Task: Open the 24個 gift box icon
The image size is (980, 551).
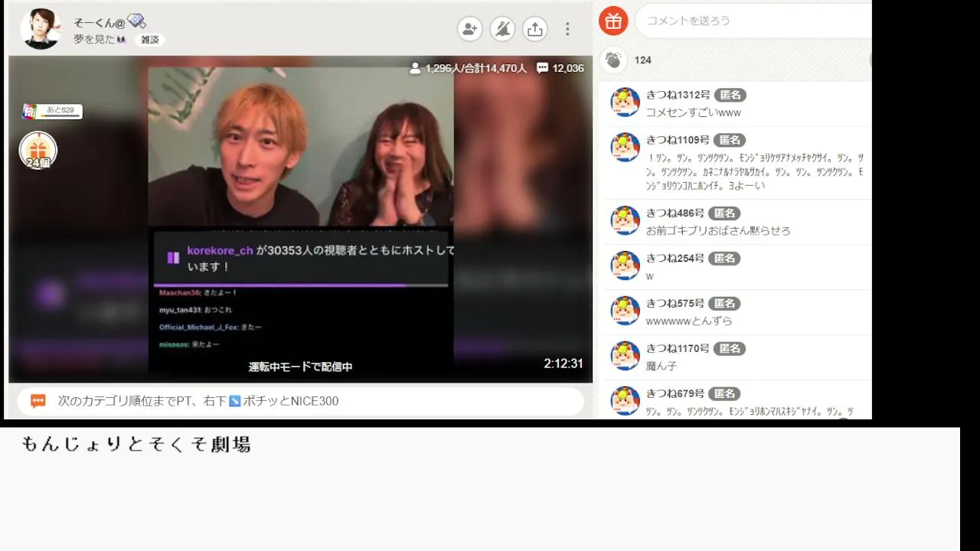Action: point(38,150)
